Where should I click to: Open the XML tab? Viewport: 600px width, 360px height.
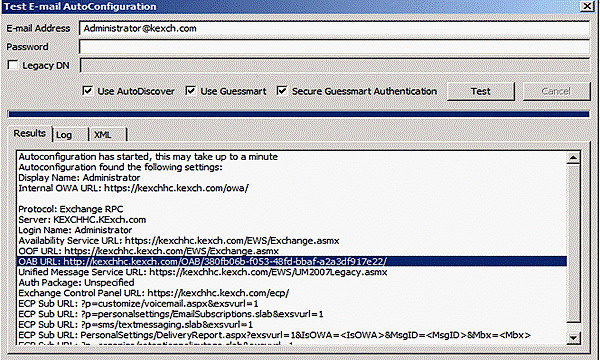pyautogui.click(x=108, y=135)
